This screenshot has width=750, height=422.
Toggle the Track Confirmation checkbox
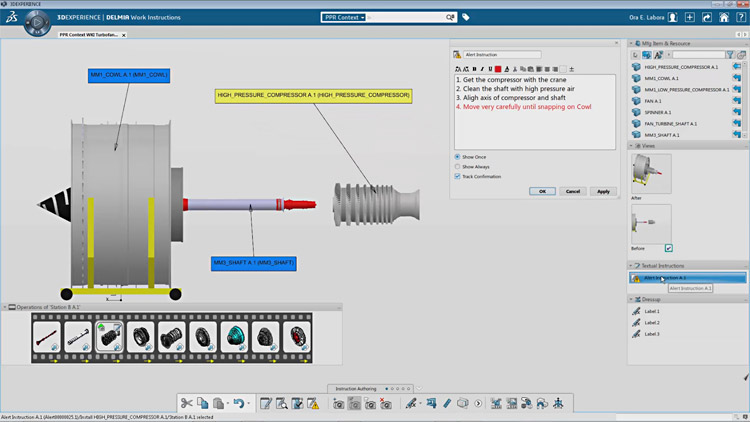tap(458, 177)
